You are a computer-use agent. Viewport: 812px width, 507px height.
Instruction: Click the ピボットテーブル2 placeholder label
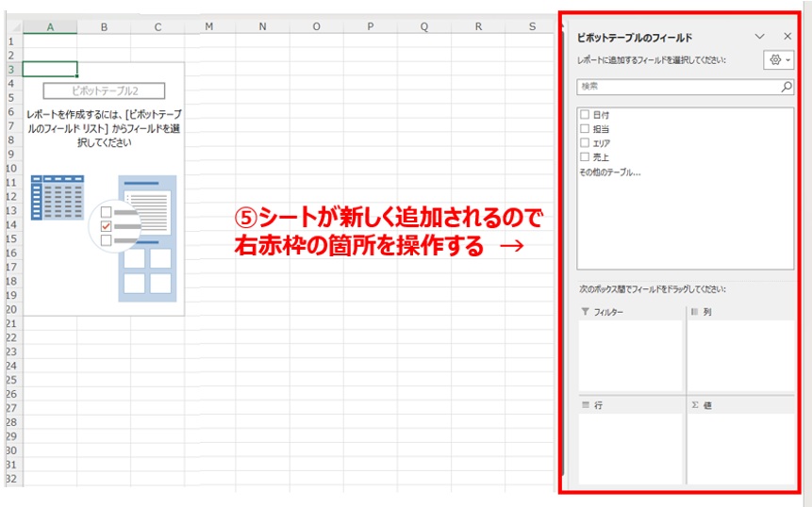[104, 90]
